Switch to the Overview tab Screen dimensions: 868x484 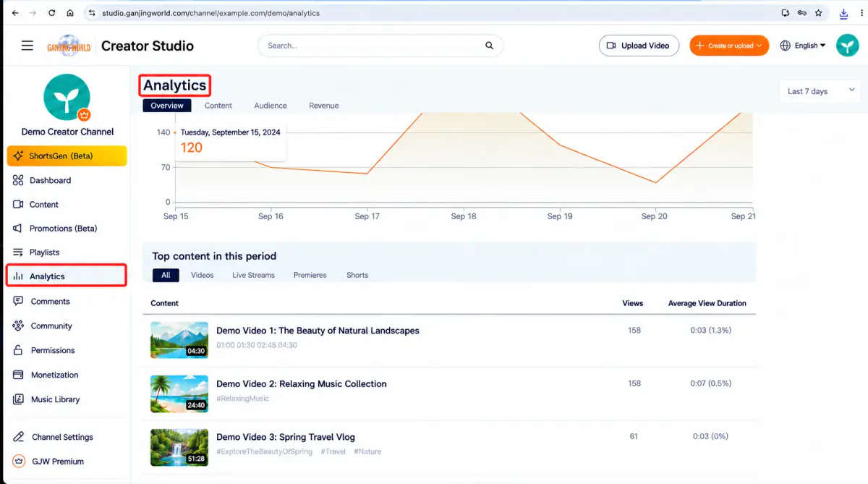[x=167, y=106]
